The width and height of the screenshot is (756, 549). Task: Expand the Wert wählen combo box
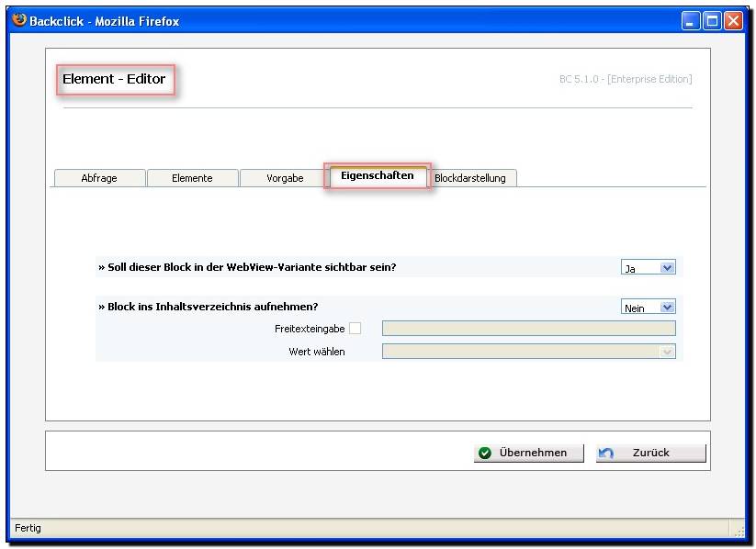[x=528, y=352]
